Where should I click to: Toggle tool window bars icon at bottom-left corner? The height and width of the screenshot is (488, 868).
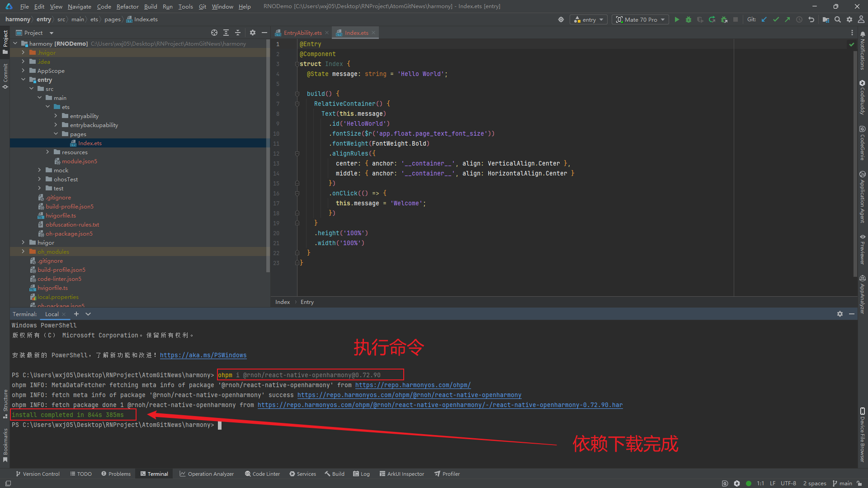click(x=8, y=483)
